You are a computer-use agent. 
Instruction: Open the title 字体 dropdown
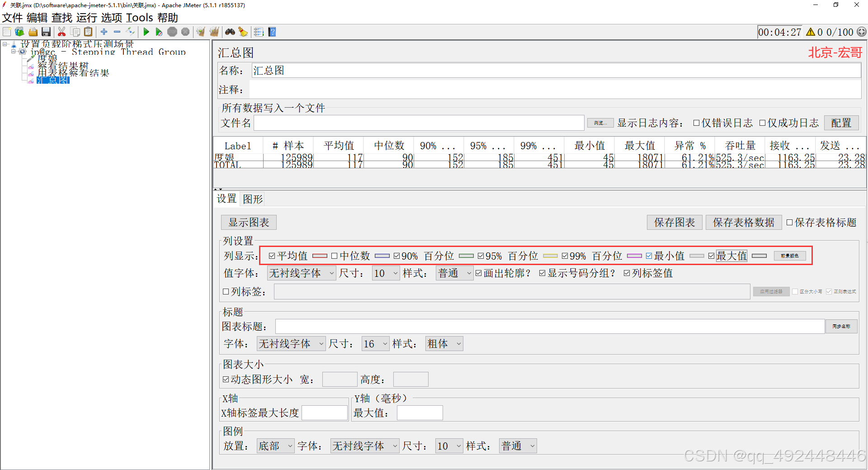pyautogui.click(x=291, y=344)
